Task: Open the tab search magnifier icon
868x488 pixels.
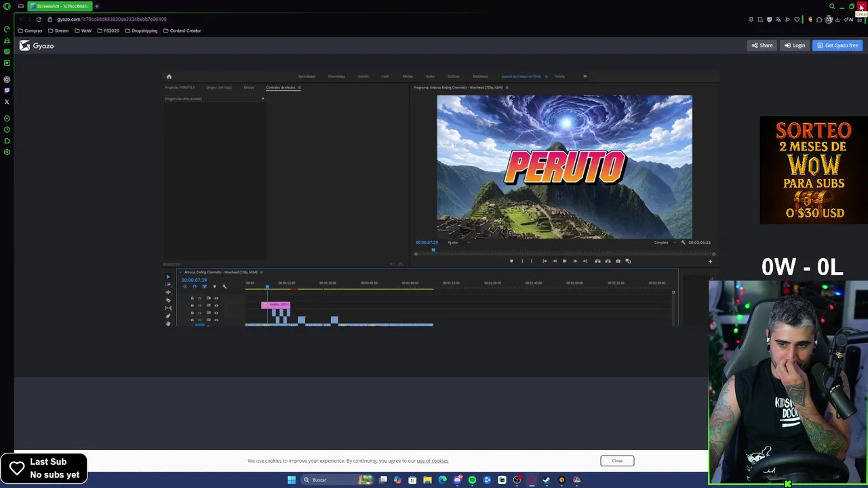Action: [x=832, y=6]
